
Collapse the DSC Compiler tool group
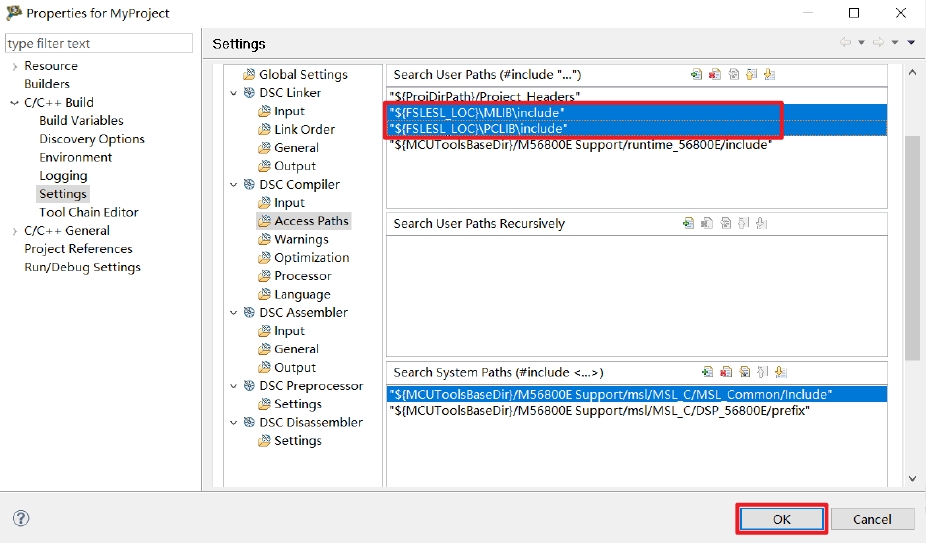(x=234, y=185)
